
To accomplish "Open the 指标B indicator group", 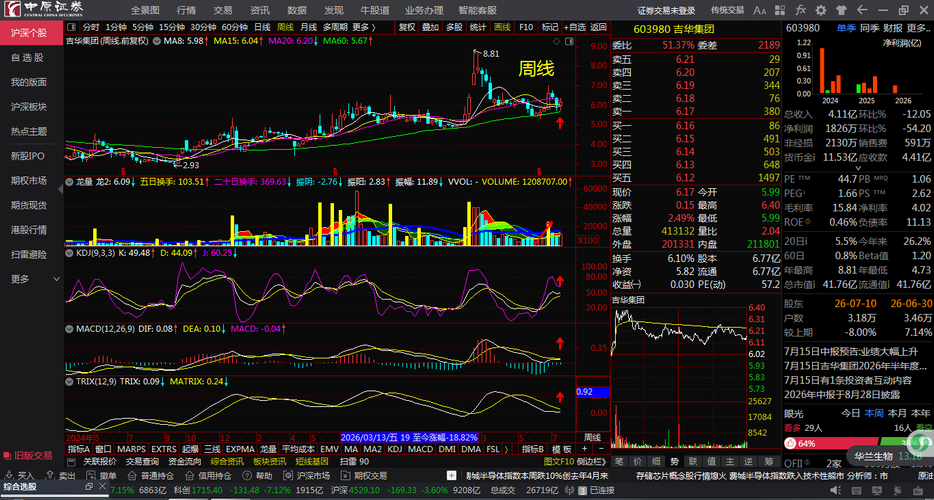I will point(533,449).
